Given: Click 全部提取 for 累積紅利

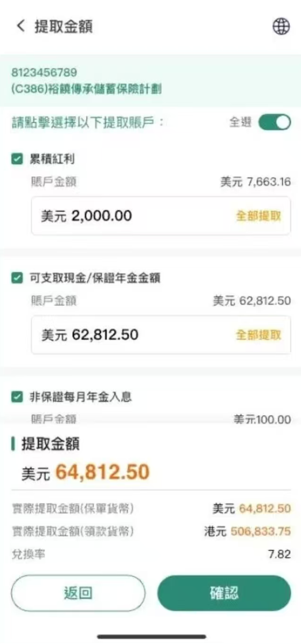Looking at the screenshot, I should click(258, 216).
